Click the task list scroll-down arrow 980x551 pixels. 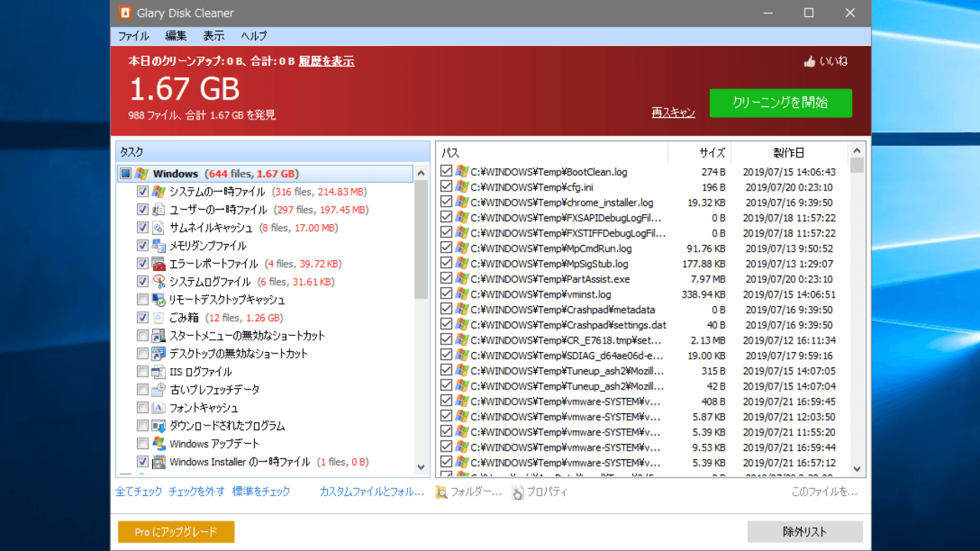point(422,467)
